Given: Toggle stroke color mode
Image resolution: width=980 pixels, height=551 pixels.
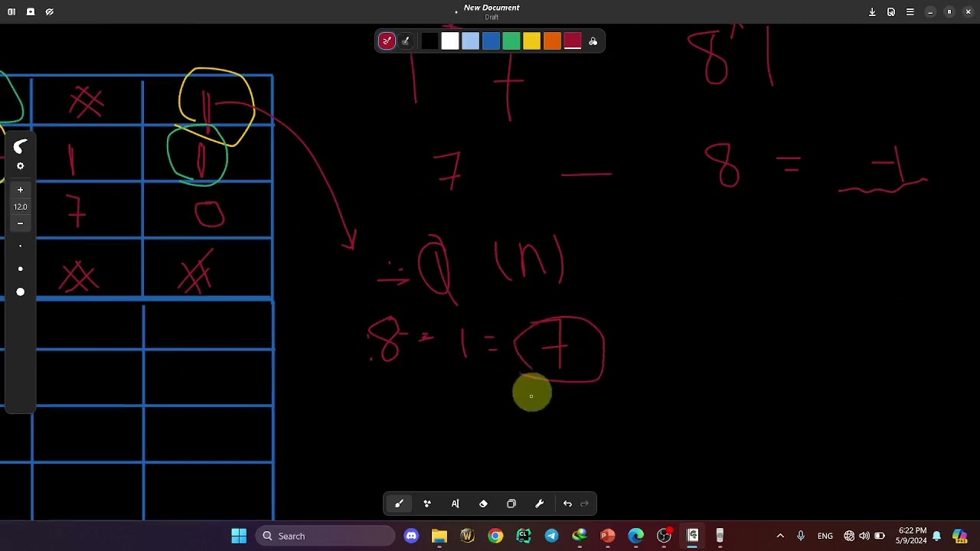Looking at the screenshot, I should coord(387,41).
